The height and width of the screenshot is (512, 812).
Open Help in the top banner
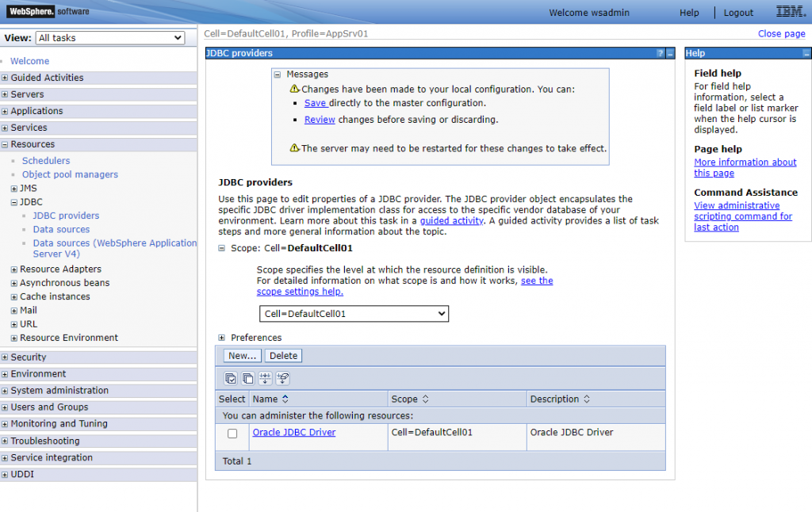tap(689, 13)
